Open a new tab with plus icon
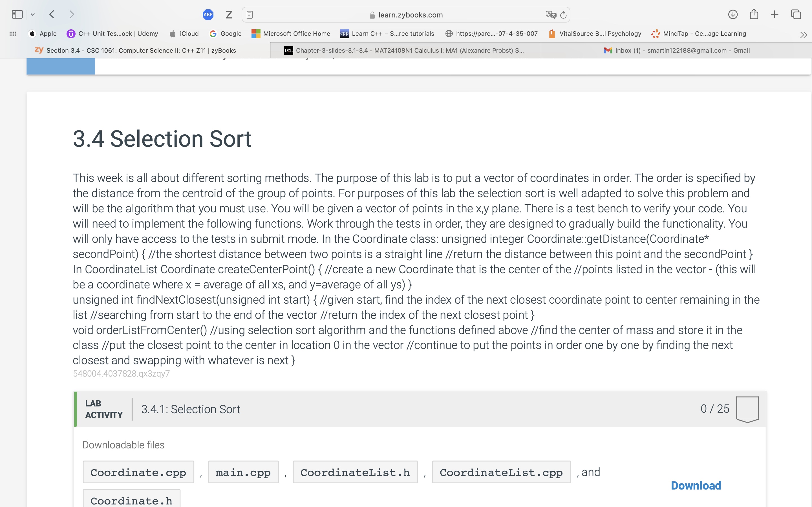Viewport: 812px width, 507px height. tap(775, 14)
